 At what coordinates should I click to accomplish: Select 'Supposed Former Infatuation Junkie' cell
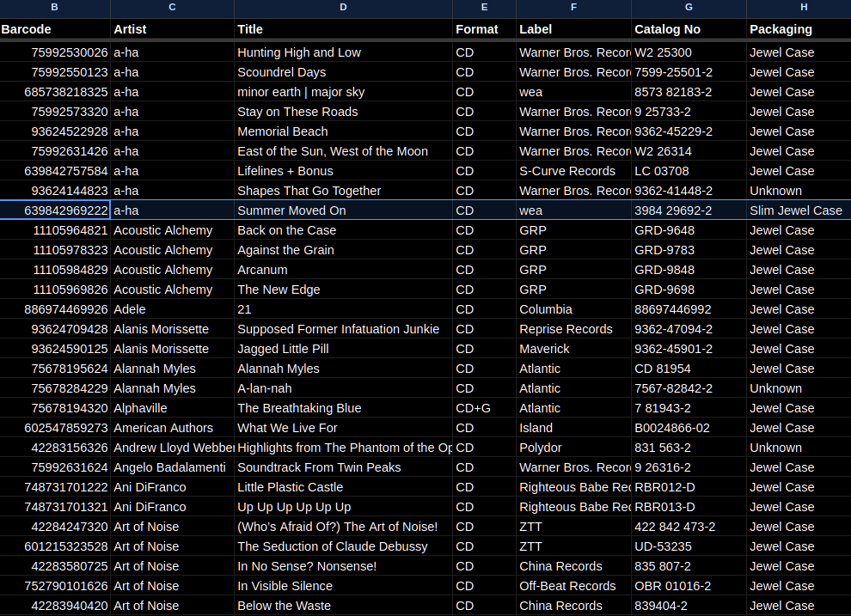pyautogui.click(x=343, y=329)
